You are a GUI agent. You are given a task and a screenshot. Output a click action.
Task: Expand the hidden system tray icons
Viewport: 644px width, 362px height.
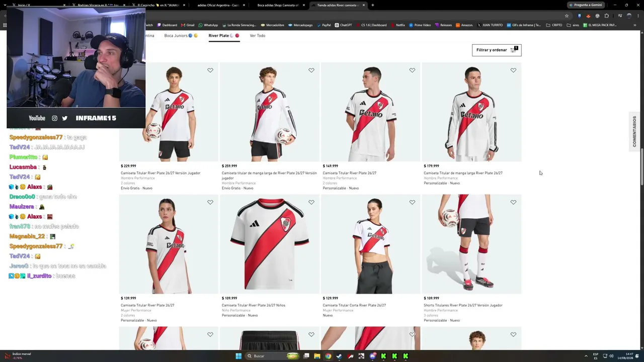pyautogui.click(x=586, y=356)
